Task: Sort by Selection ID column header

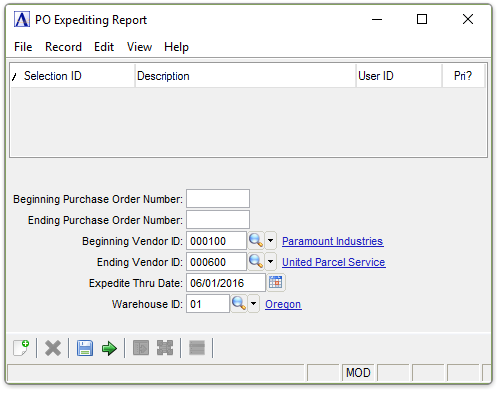Action: pos(73,76)
